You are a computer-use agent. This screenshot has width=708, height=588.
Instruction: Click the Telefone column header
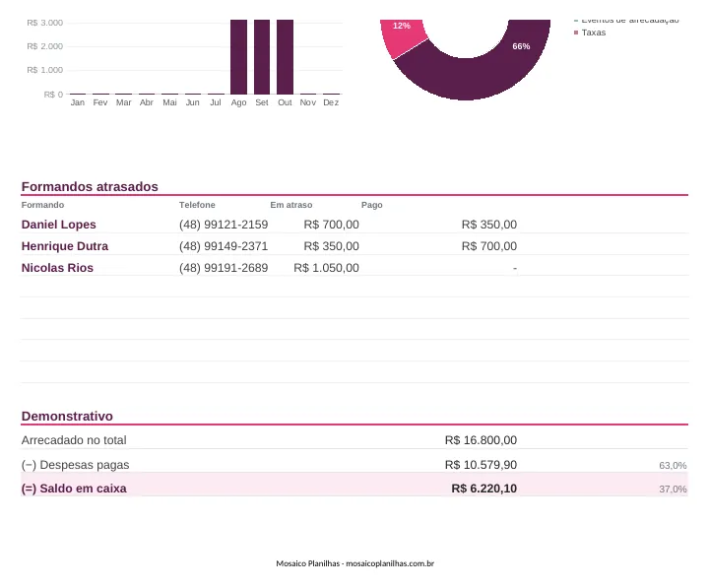[197, 205]
